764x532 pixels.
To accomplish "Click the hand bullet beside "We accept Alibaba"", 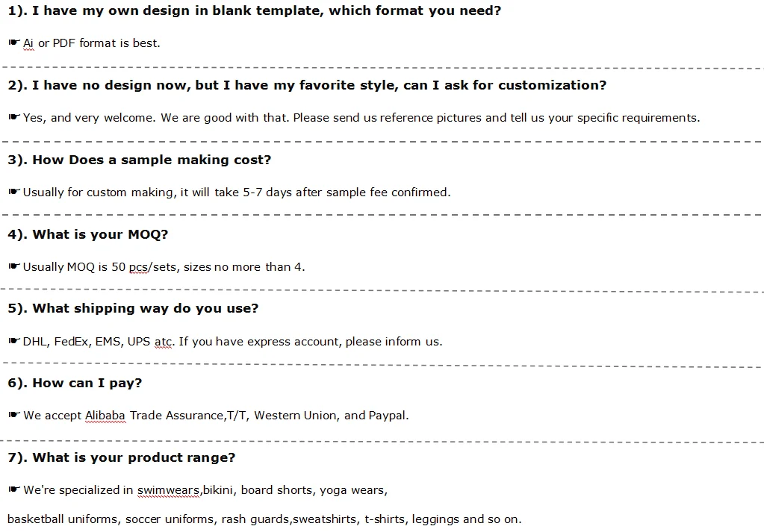I will click(14, 415).
